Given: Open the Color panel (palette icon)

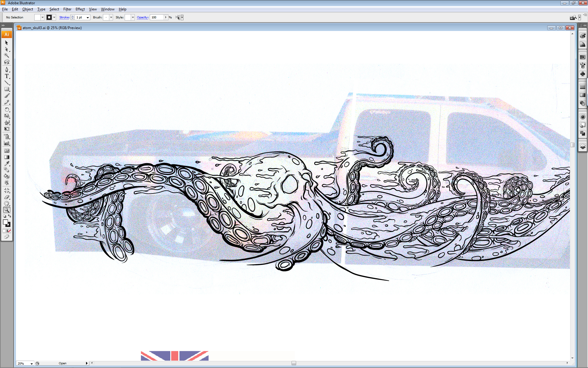Looking at the screenshot, I should [582, 36].
